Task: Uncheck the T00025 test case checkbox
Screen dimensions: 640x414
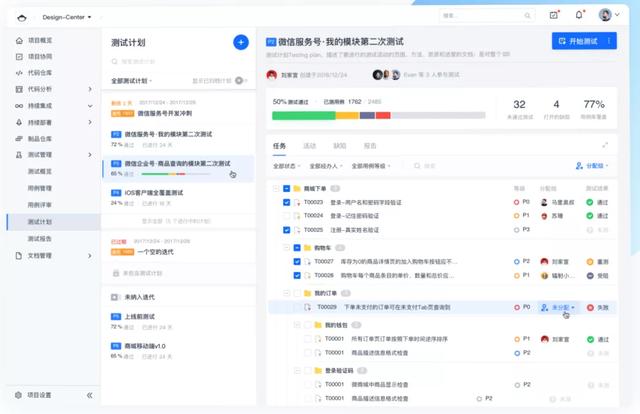Action: [287, 230]
